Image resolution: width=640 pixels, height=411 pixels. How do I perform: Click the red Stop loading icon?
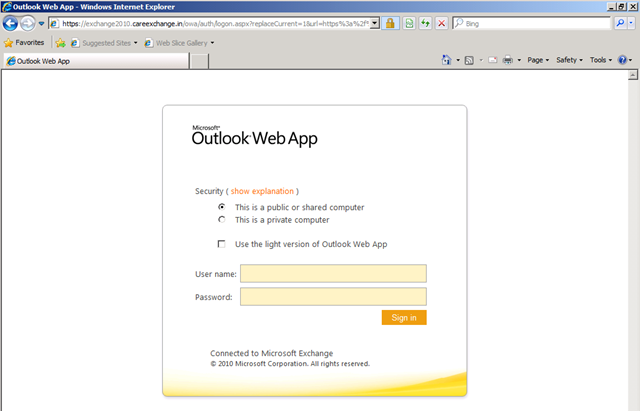tap(441, 23)
